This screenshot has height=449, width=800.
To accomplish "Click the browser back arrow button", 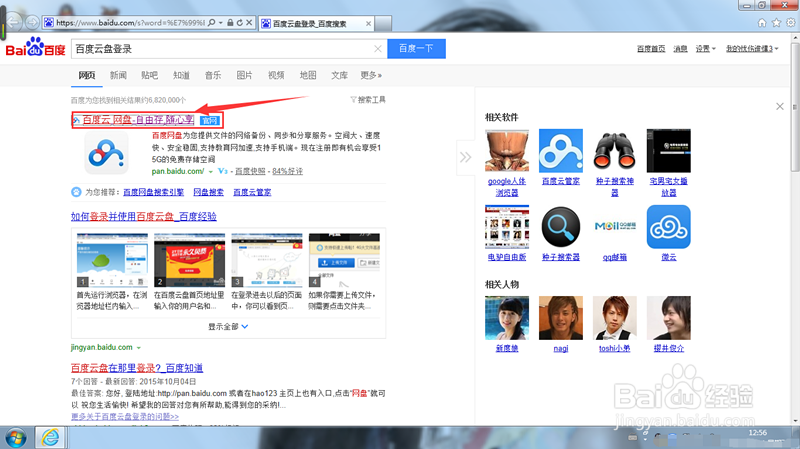I will pos(13,22).
